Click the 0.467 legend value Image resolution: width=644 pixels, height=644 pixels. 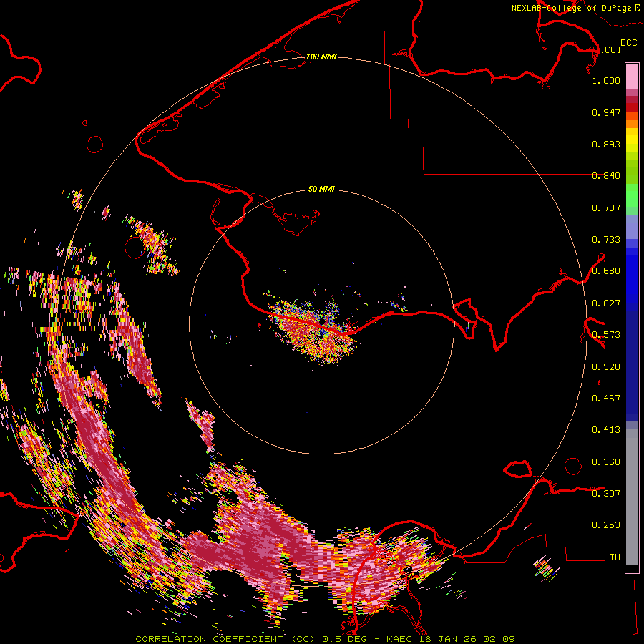(x=606, y=399)
